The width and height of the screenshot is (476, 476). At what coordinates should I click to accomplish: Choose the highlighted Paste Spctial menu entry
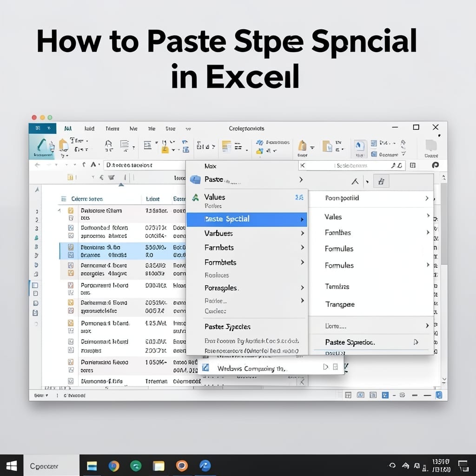[x=247, y=219]
